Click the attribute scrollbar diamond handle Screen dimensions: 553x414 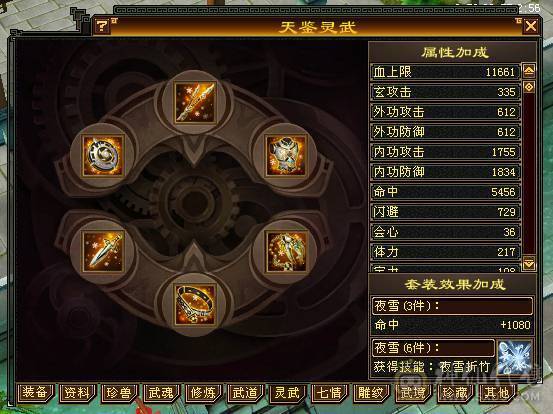click(529, 87)
